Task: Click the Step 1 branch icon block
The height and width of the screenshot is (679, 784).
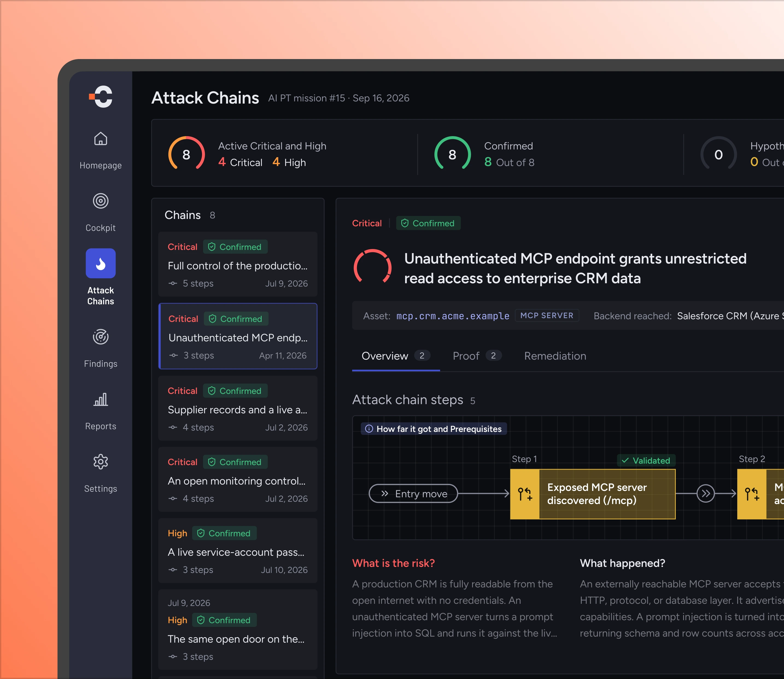Action: [525, 494]
